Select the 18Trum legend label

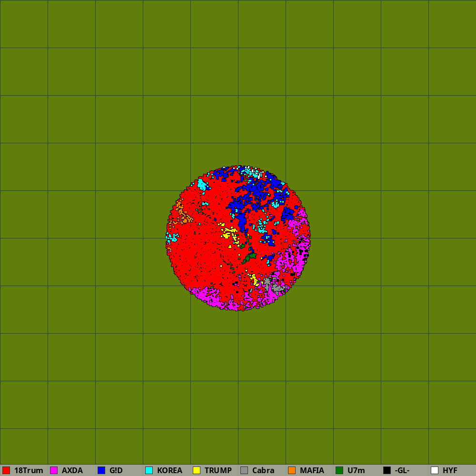(x=29, y=470)
